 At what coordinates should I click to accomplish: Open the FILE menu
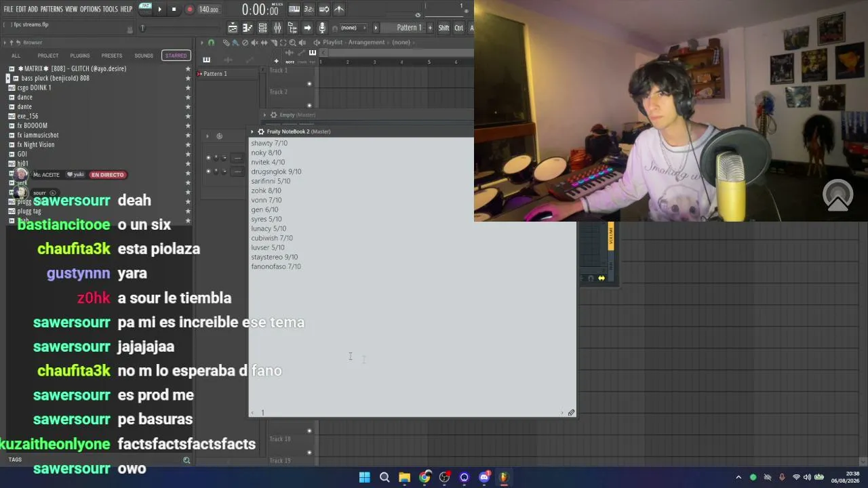[x=8, y=9]
